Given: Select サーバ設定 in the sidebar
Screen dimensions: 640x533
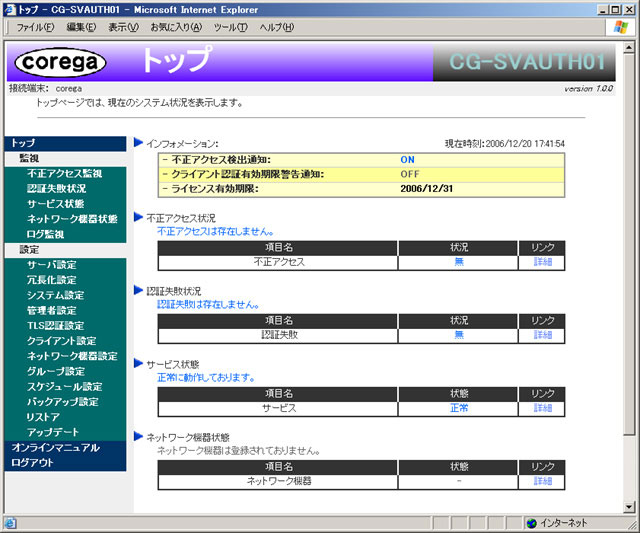Looking at the screenshot, I should pos(52,265).
